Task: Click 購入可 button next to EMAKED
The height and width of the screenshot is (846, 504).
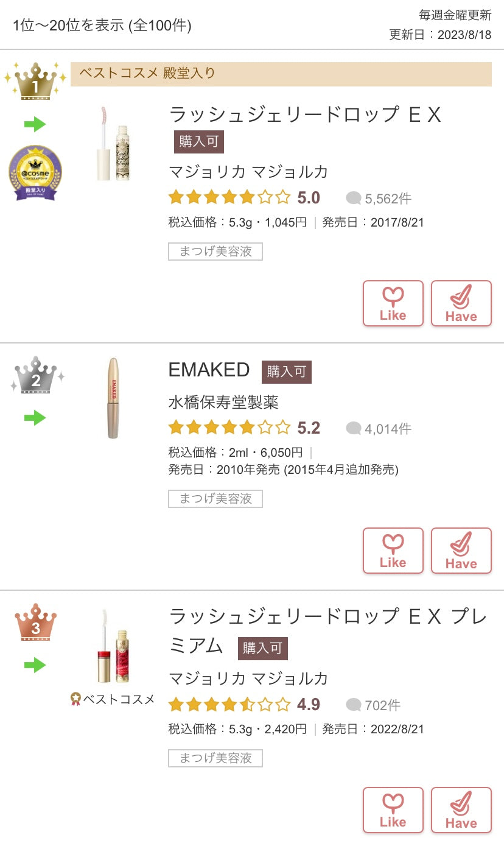Action: [x=286, y=372]
